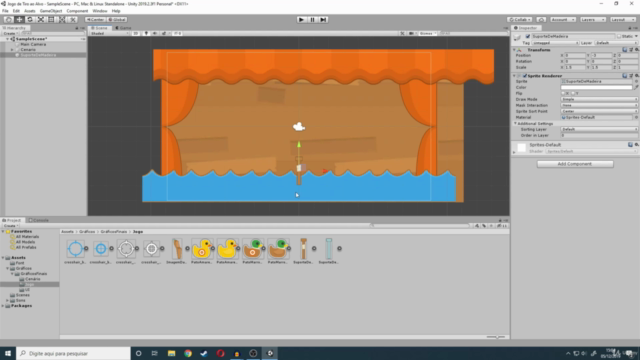The height and width of the screenshot is (360, 640).
Task: Open the cloud services icon
Action: click(x=541, y=20)
